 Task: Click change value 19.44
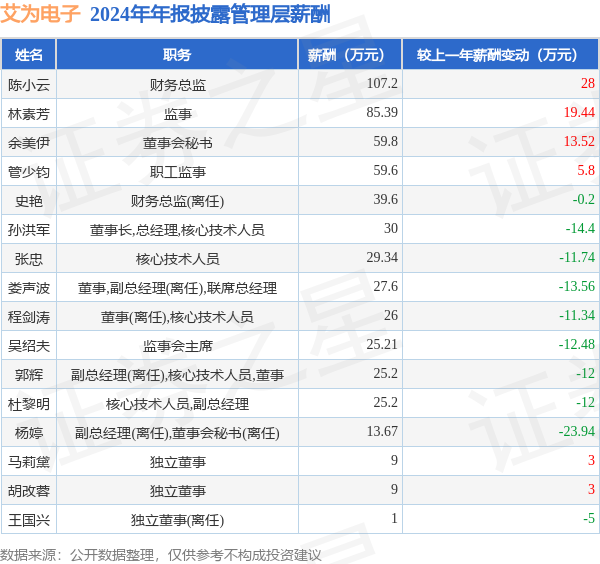(x=579, y=112)
